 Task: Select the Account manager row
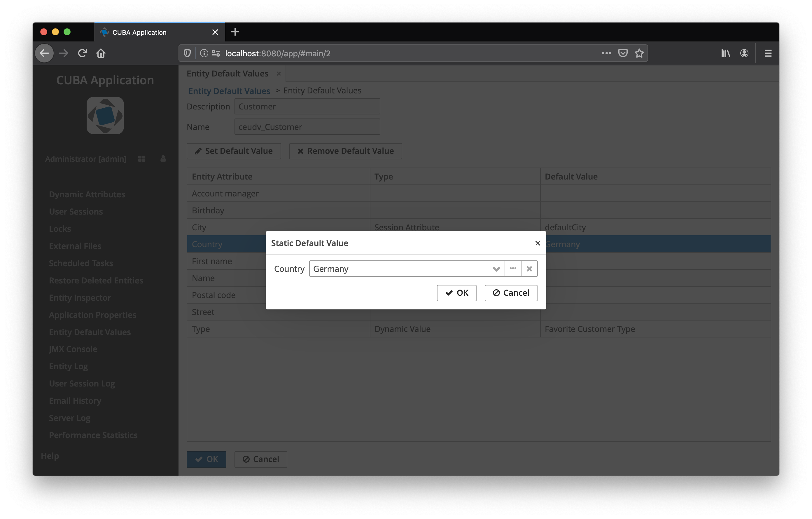tap(479, 193)
